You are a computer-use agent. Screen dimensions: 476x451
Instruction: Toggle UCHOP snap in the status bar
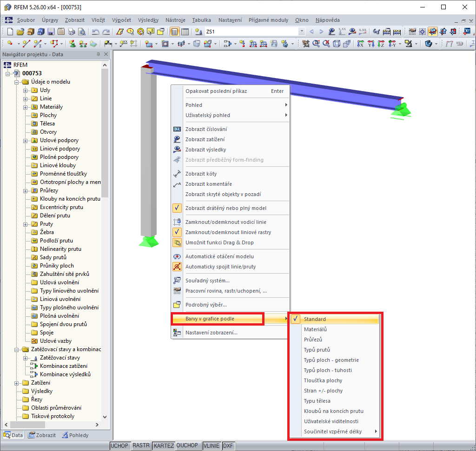tap(119, 445)
